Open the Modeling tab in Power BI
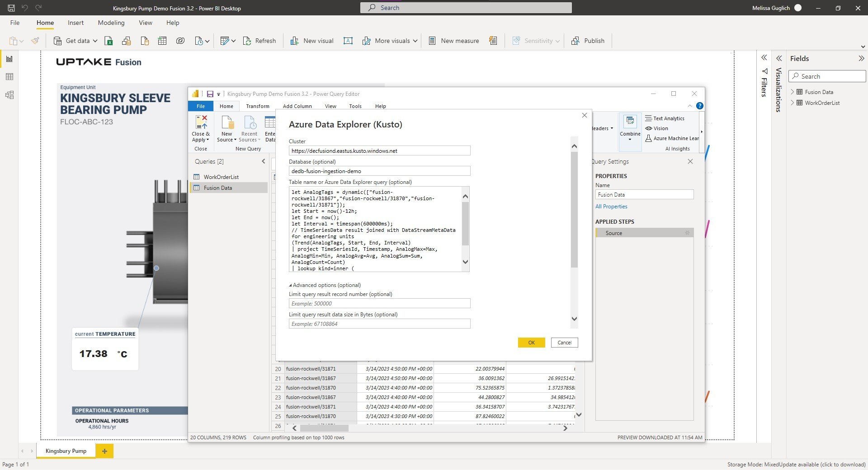 click(x=111, y=23)
